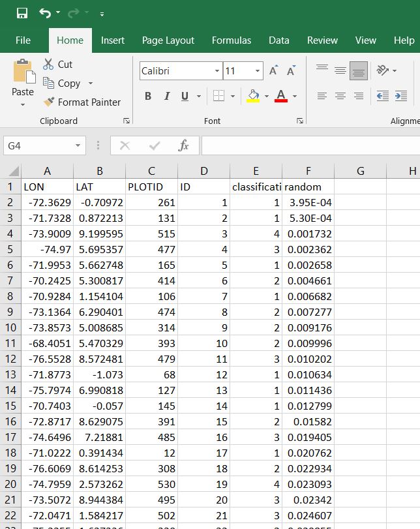This screenshot has width=420, height=529.
Task: Click the Paste clipboard icon
Action: [23, 72]
